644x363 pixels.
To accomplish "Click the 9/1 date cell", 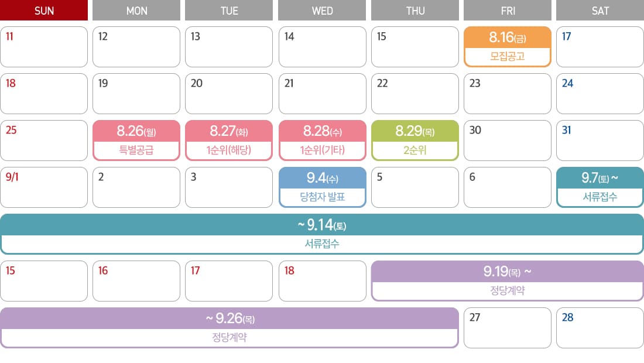I will click(x=44, y=187).
